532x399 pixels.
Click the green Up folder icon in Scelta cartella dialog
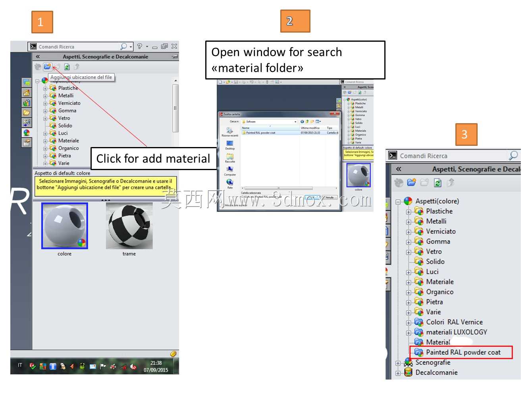pos(307,122)
